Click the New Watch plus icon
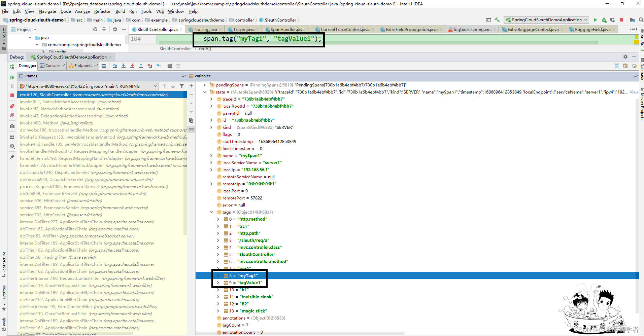Screen dimensions: 644x336 point(191,86)
